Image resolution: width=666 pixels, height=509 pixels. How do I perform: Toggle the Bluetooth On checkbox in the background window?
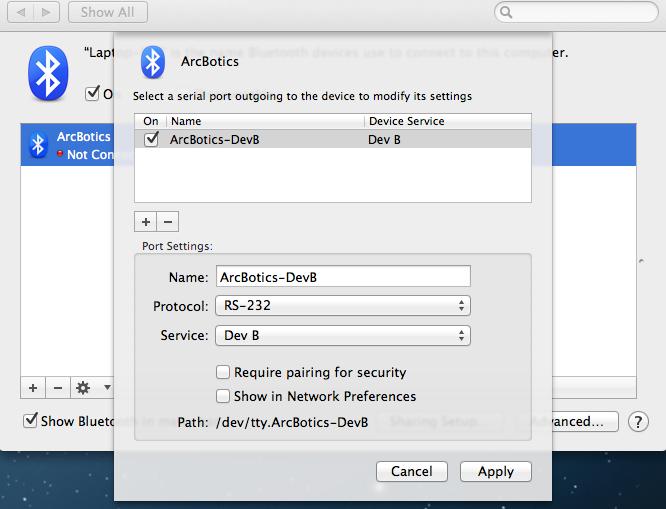[92, 93]
